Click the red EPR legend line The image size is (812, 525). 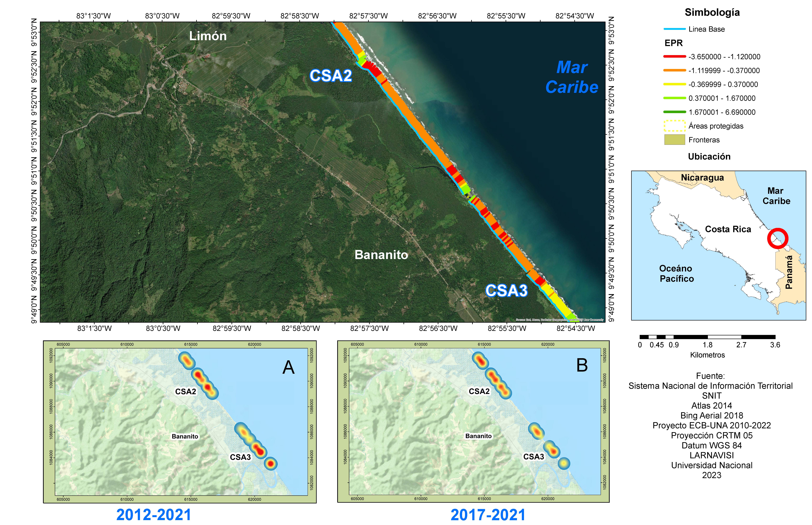pos(675,57)
